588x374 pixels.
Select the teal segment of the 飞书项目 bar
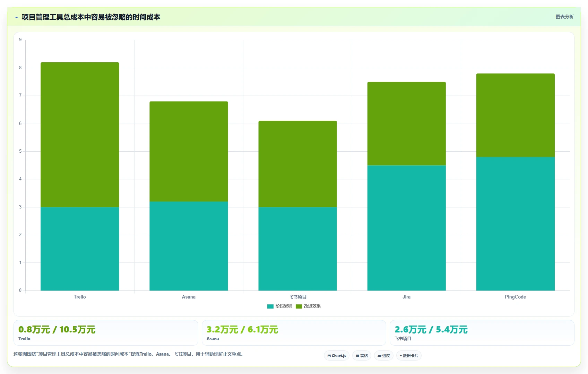297,249
